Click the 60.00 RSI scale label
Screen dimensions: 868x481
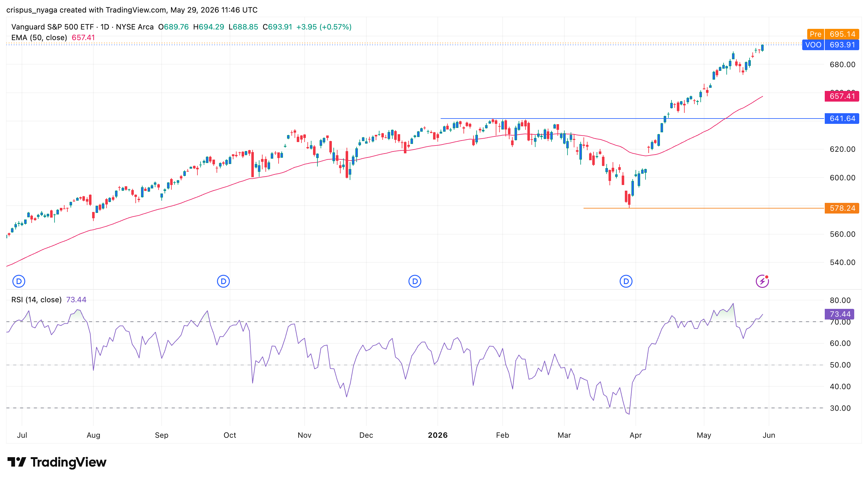click(840, 343)
